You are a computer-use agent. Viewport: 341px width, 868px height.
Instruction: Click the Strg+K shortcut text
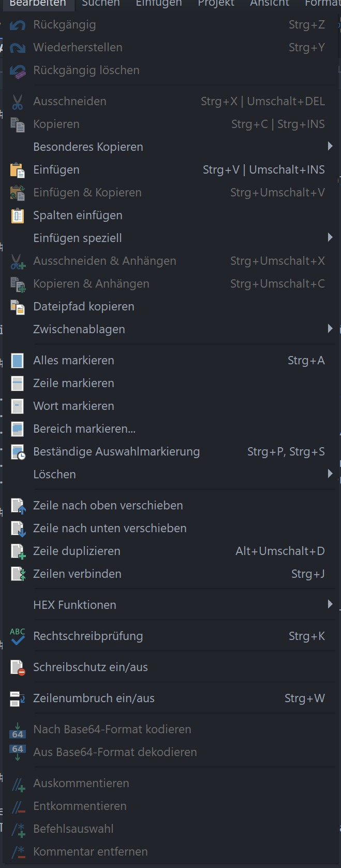307,636
